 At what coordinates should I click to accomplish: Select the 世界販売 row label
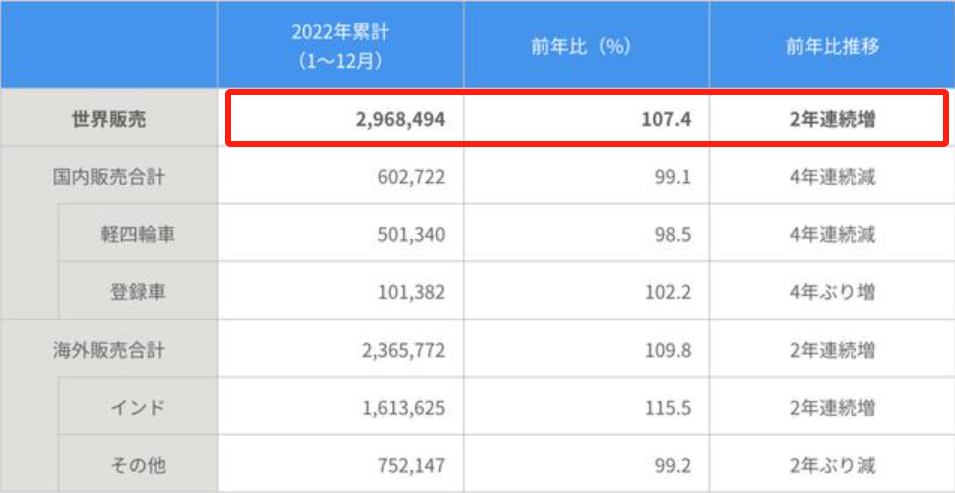109,119
